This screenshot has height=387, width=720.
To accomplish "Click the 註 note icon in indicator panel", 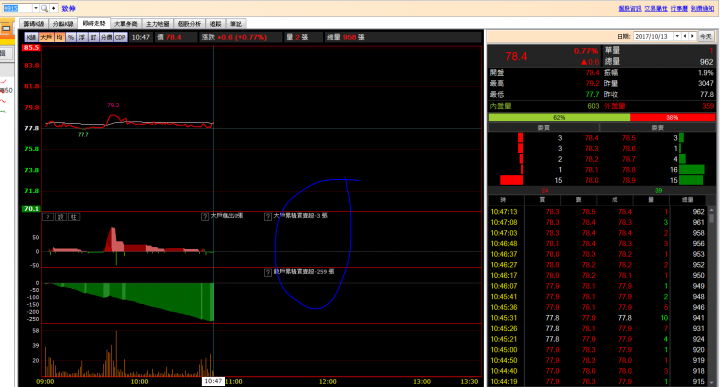I will pos(74,217).
